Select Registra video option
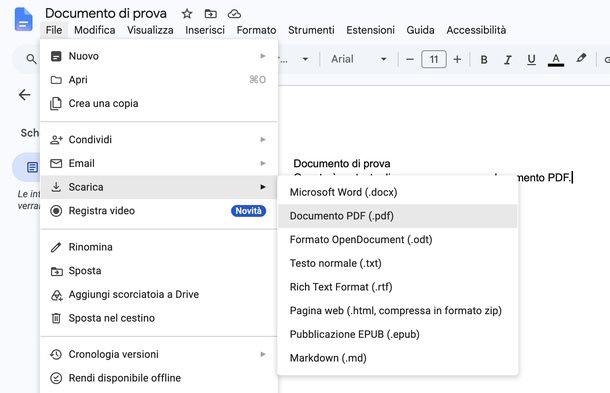The image size is (610, 393). (x=159, y=211)
